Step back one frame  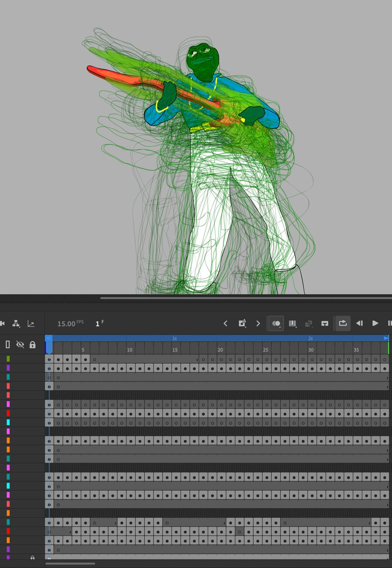(359, 323)
